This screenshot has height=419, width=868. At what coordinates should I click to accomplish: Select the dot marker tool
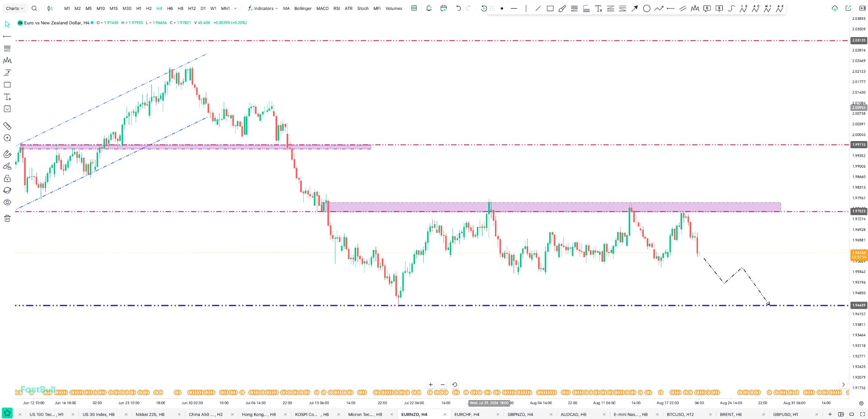click(x=502, y=8)
